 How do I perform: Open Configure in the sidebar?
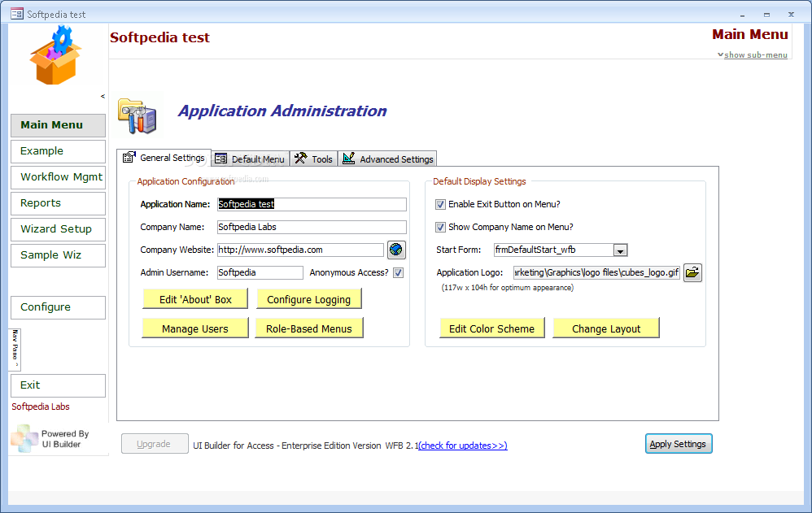[x=58, y=307]
